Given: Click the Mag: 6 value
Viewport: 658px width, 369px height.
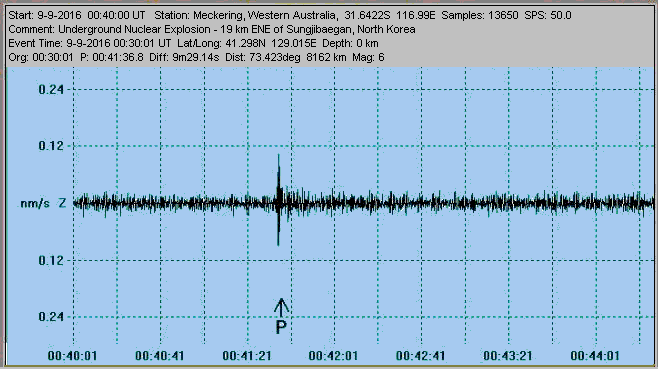Looking at the screenshot, I should coord(368,57).
